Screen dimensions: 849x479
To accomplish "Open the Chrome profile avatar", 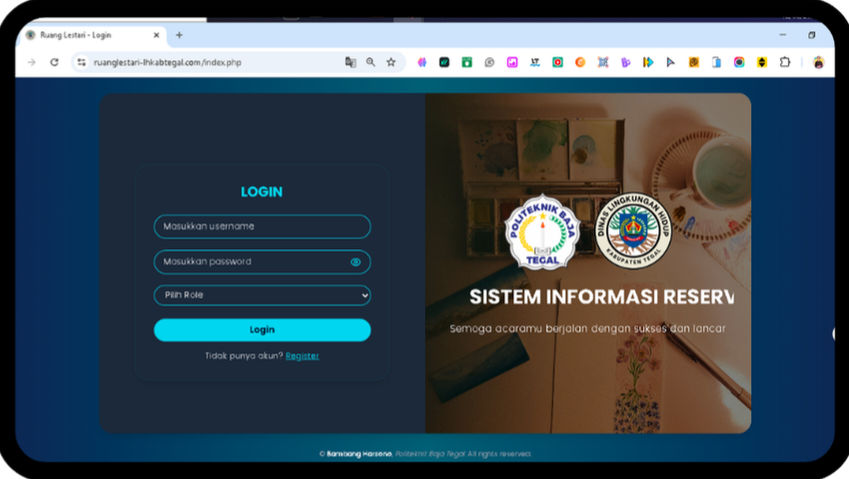I will pyautogui.click(x=819, y=62).
